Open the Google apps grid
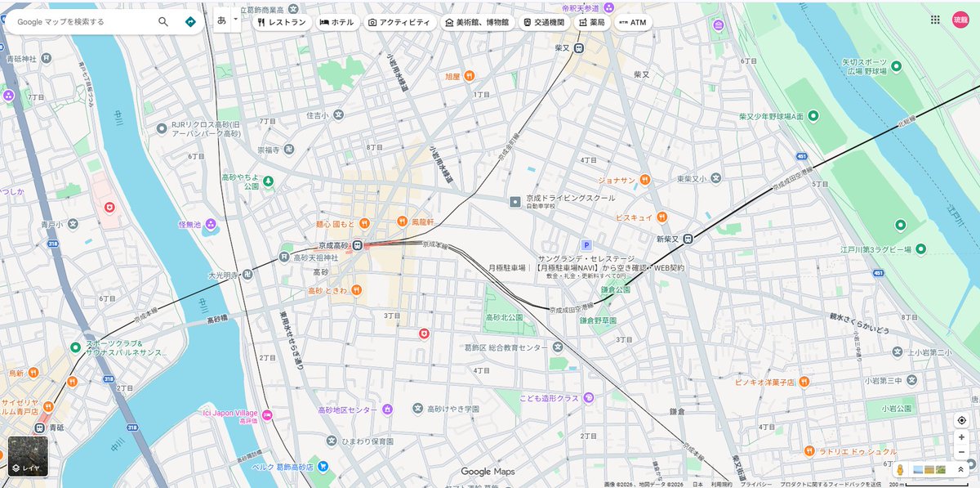Screen dimensions: 980x488 tap(935, 20)
